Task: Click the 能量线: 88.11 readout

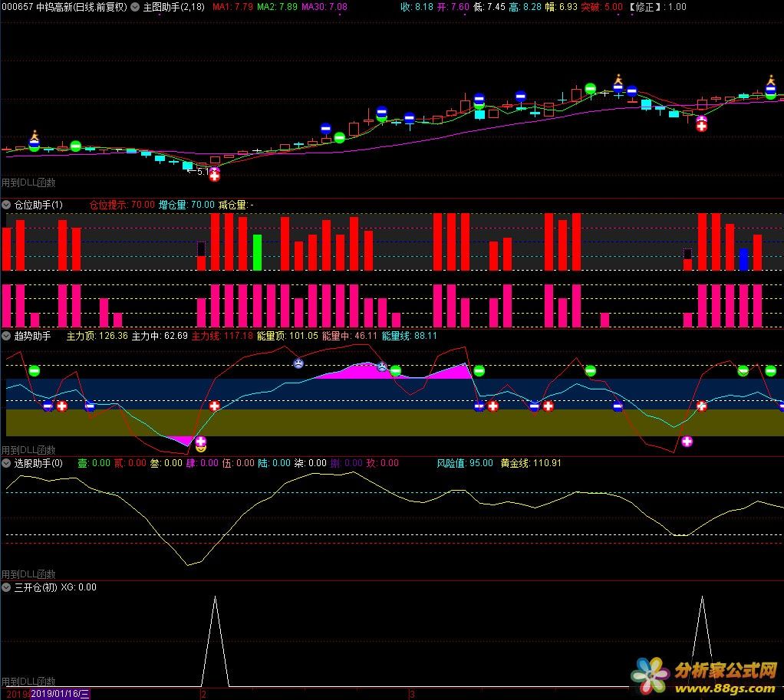Action: click(410, 336)
